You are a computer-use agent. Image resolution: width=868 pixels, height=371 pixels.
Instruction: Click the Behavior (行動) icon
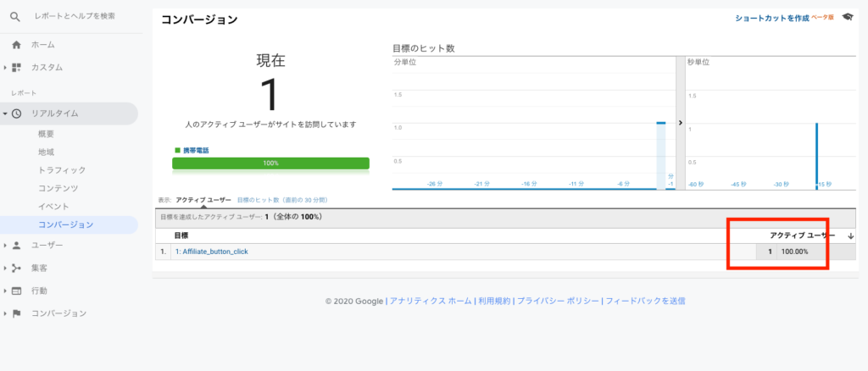click(x=16, y=291)
